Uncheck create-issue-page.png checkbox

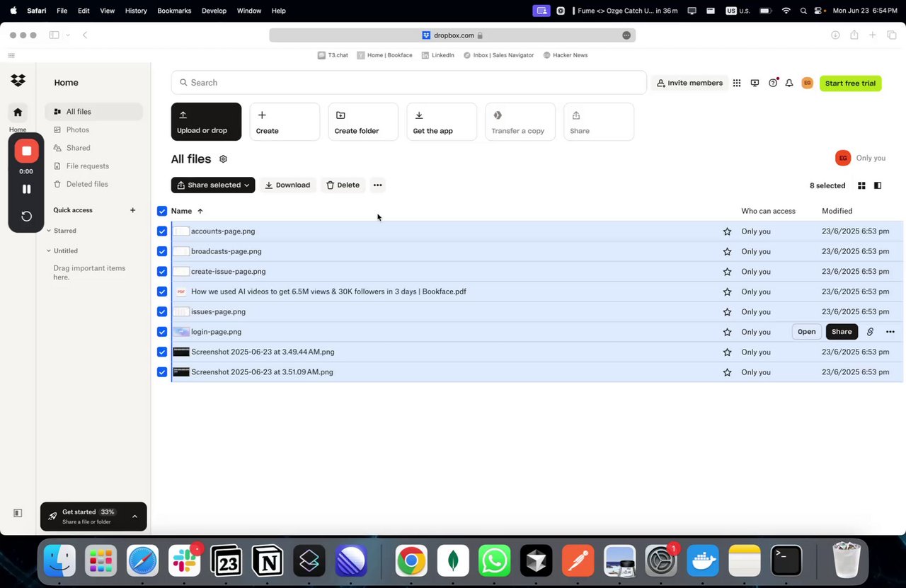162,272
